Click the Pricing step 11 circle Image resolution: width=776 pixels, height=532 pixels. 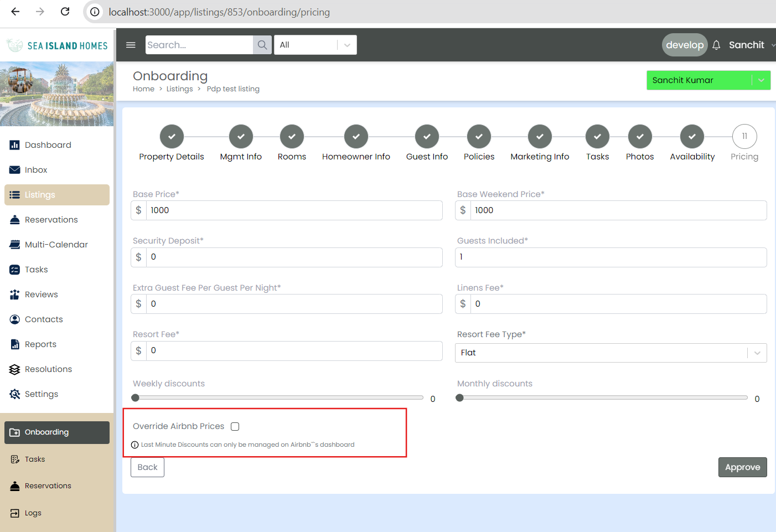pos(744,136)
